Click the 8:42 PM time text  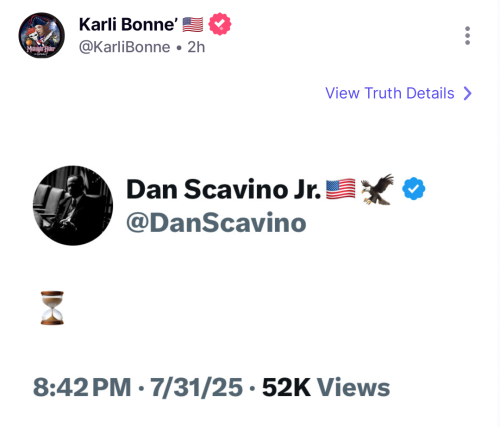(82, 387)
